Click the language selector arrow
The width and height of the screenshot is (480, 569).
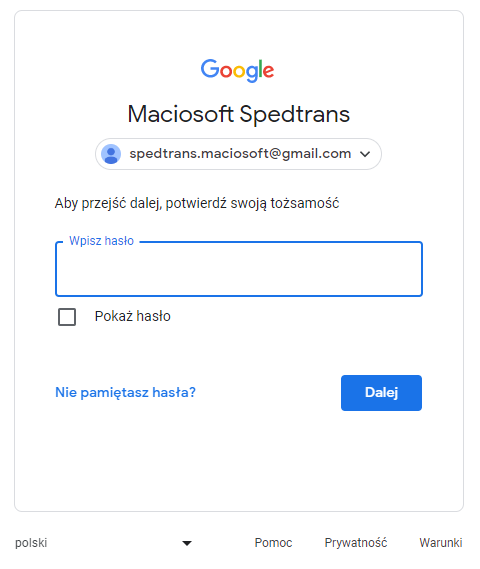pyautogui.click(x=187, y=543)
